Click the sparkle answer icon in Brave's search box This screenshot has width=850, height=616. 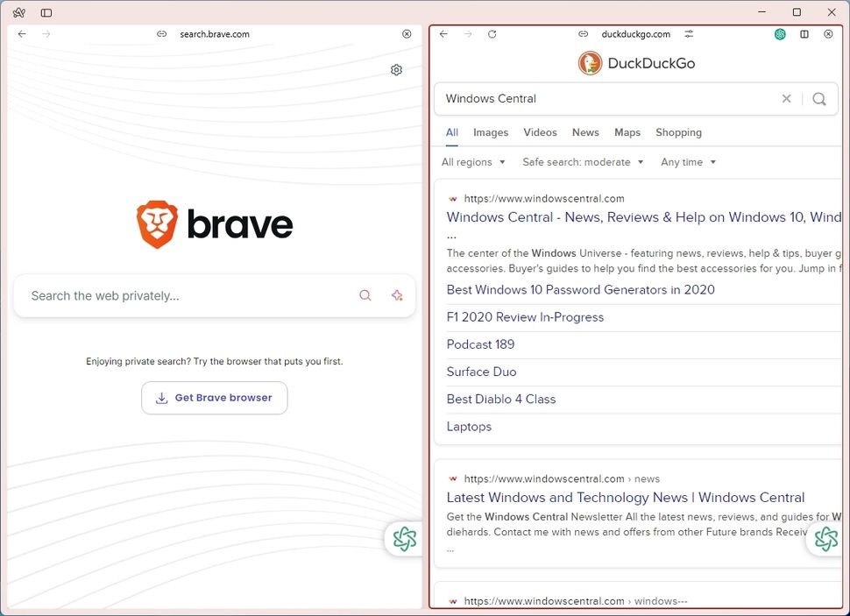click(396, 295)
